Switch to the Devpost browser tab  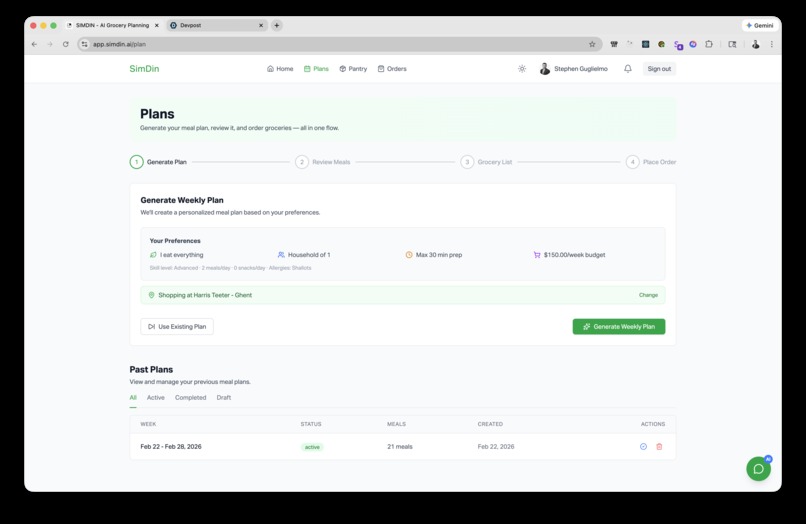click(x=216, y=25)
